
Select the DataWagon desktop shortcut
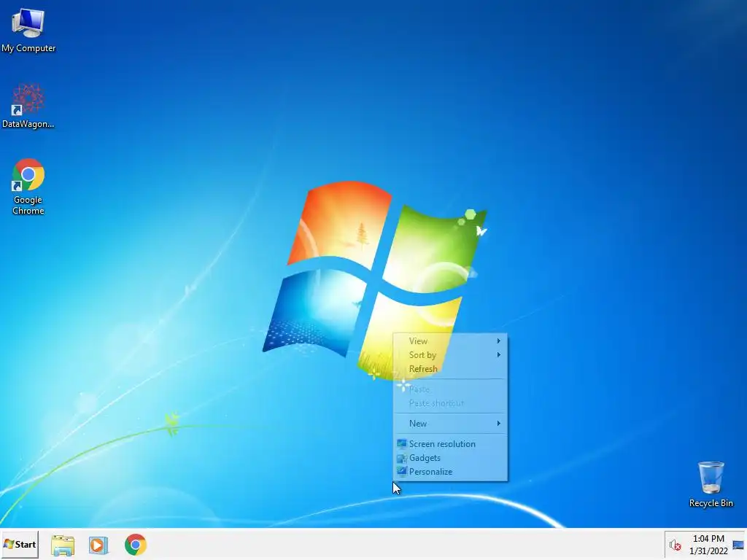click(28, 106)
